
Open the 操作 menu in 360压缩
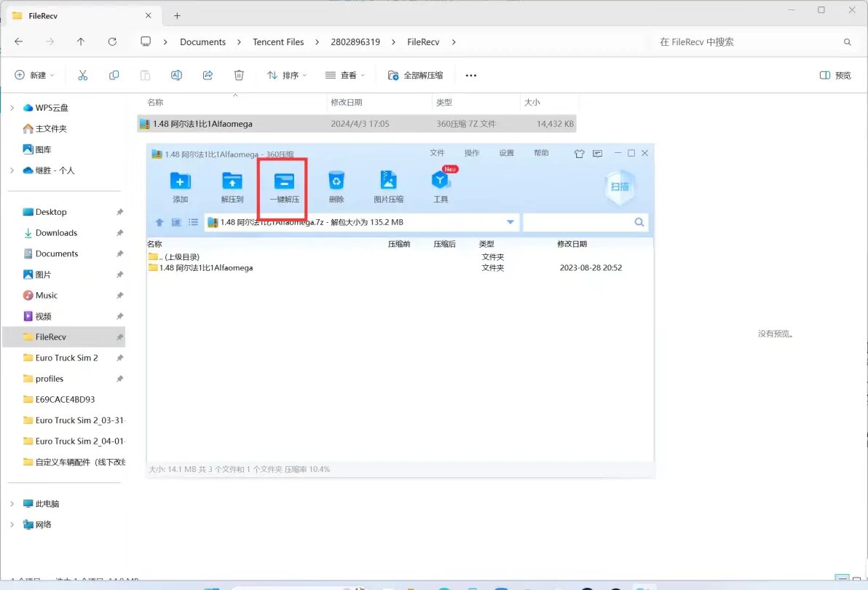[472, 153]
